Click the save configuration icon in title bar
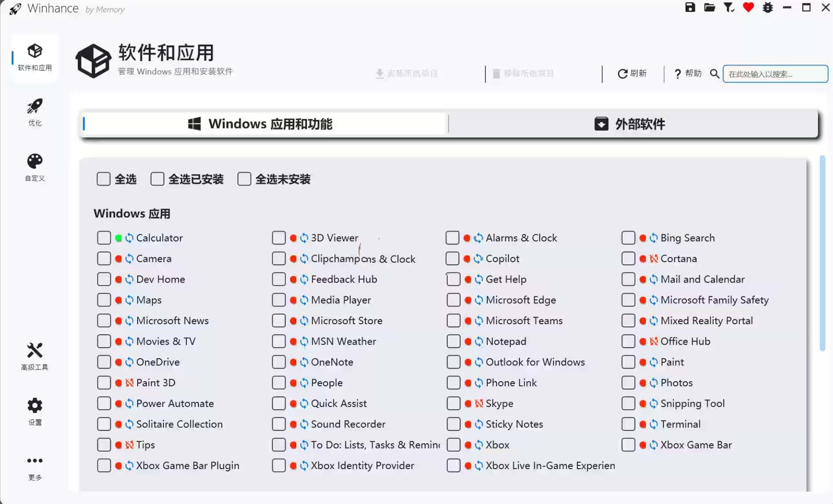This screenshot has width=833, height=504. pos(690,8)
